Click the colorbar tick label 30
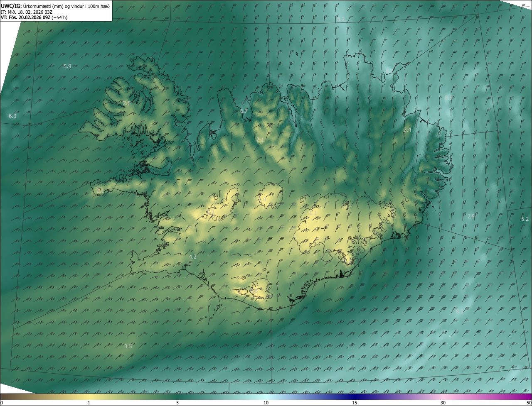The height and width of the screenshot is (406, 532). coord(443,403)
